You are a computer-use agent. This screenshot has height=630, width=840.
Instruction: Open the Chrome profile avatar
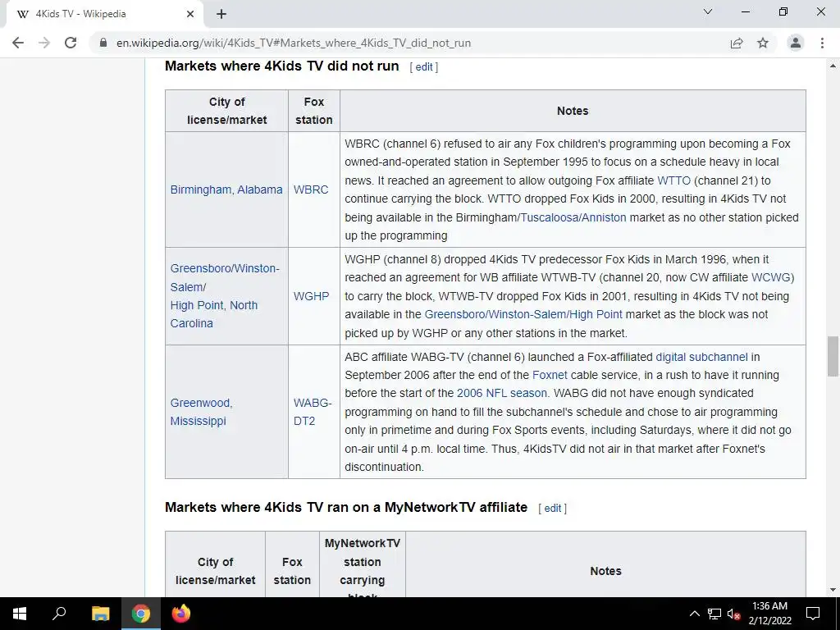[796, 43]
